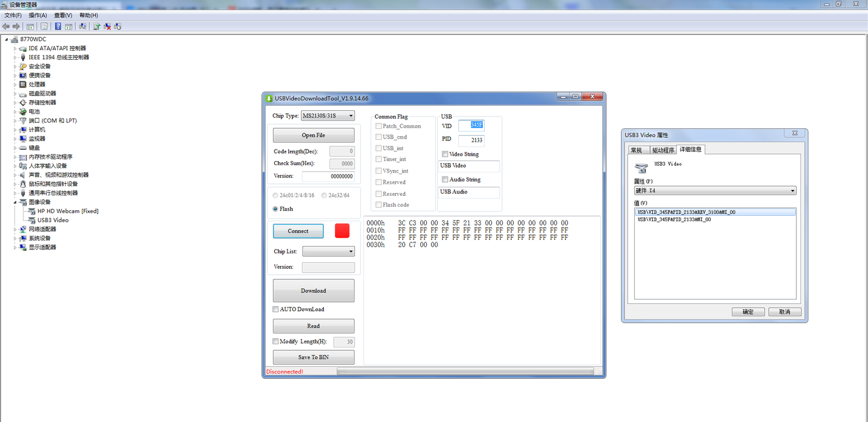This screenshot has height=422, width=868.
Task: Enable the Video String checkbox
Action: coord(445,154)
